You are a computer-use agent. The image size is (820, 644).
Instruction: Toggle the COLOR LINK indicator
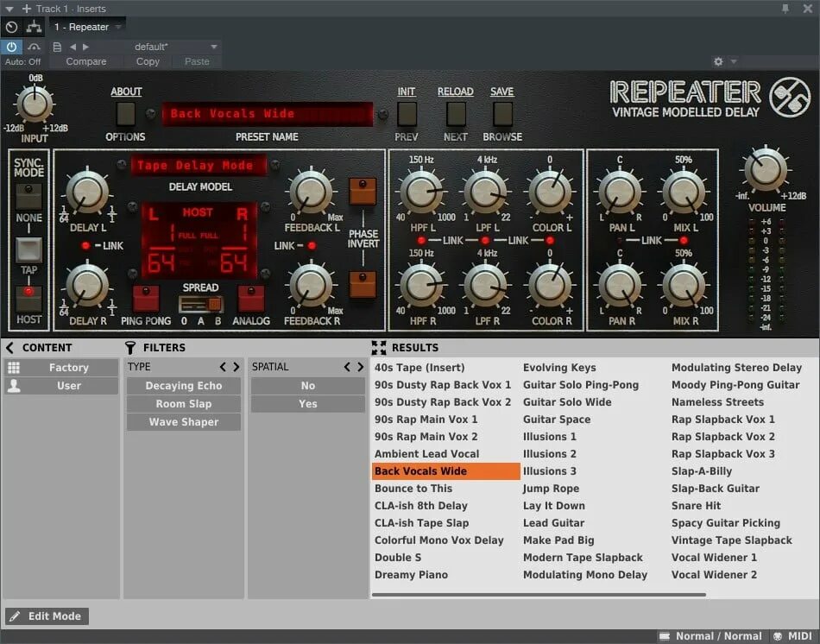point(550,240)
